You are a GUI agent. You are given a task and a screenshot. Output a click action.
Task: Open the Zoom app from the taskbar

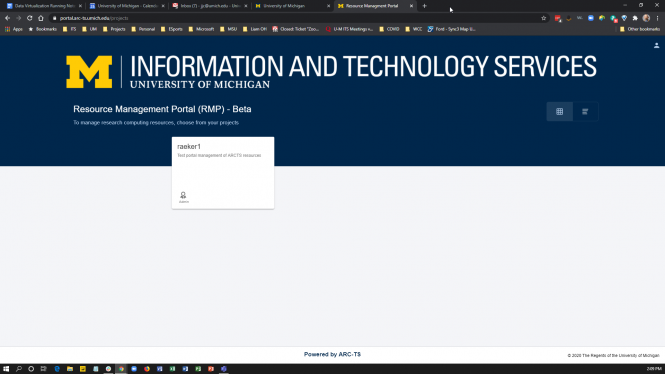tap(134, 369)
